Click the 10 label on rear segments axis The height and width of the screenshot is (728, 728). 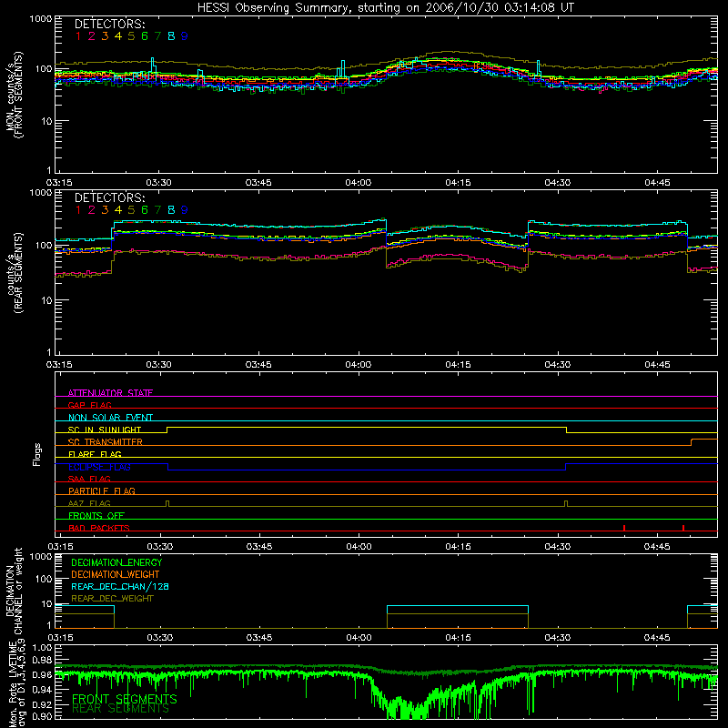[x=46, y=300]
